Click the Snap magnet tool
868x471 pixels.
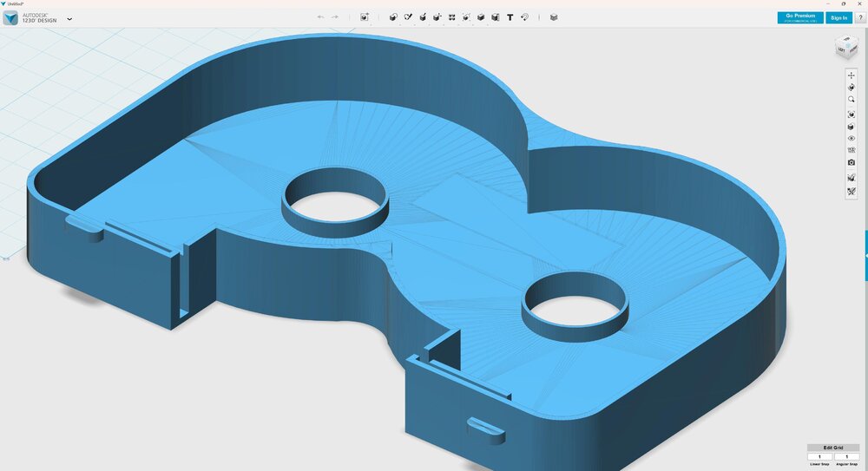(525, 17)
